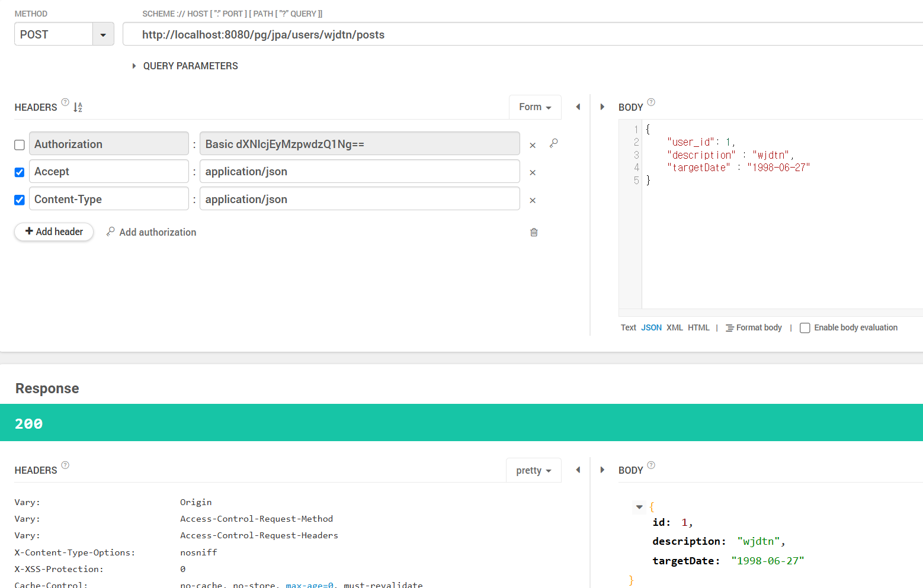Open the HTTP method dropdown arrow
This screenshot has height=588, width=923.
click(x=103, y=34)
